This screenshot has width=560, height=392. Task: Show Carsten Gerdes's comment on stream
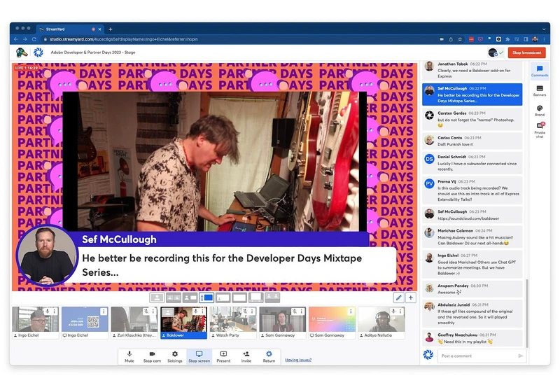tap(472, 119)
